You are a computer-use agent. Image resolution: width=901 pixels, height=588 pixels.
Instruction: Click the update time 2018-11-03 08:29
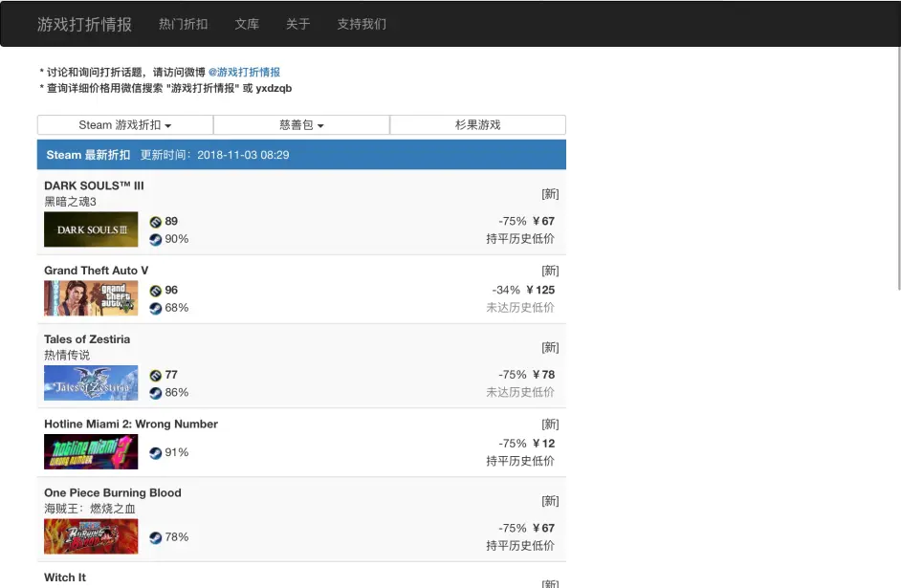coord(243,155)
